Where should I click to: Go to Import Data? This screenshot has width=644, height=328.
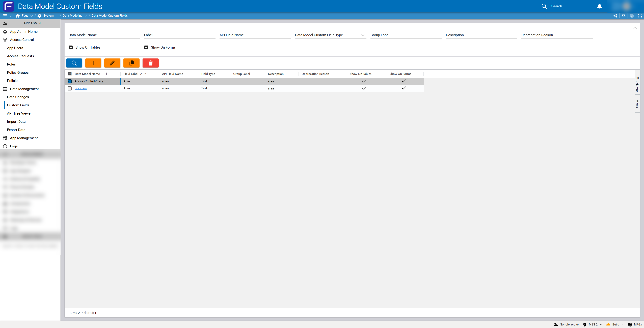point(16,122)
